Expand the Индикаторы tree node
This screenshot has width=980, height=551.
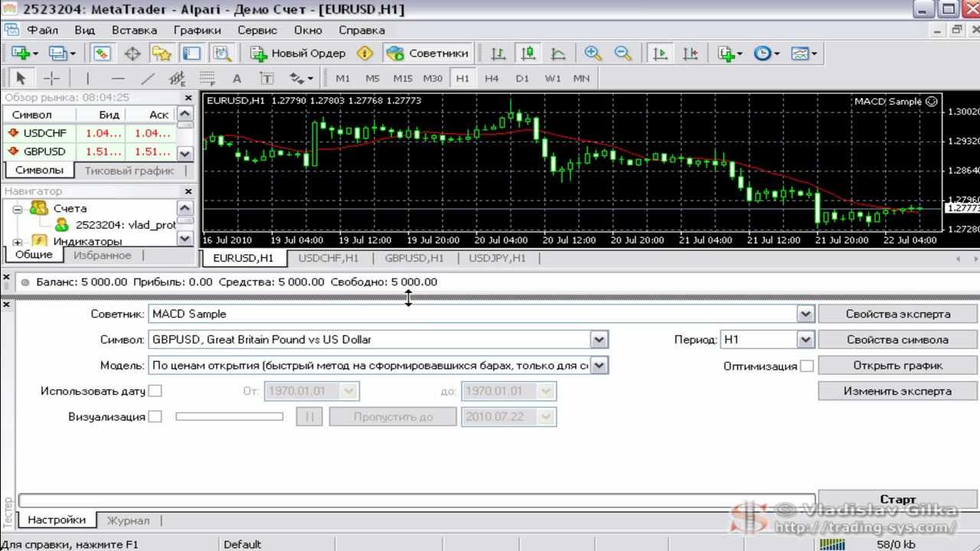point(18,242)
